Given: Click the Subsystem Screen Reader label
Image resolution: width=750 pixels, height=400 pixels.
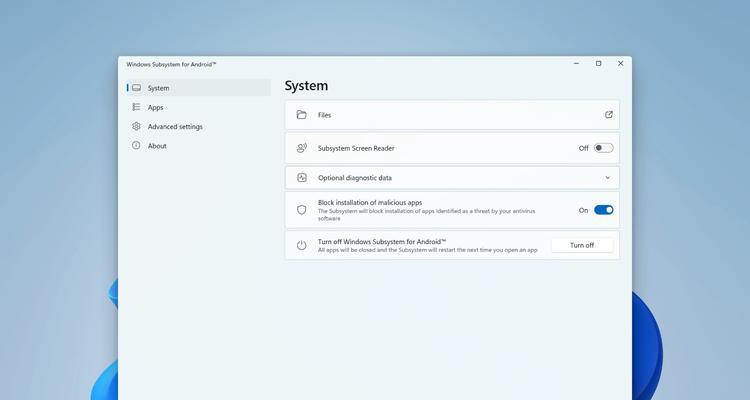Looking at the screenshot, I should pos(356,148).
